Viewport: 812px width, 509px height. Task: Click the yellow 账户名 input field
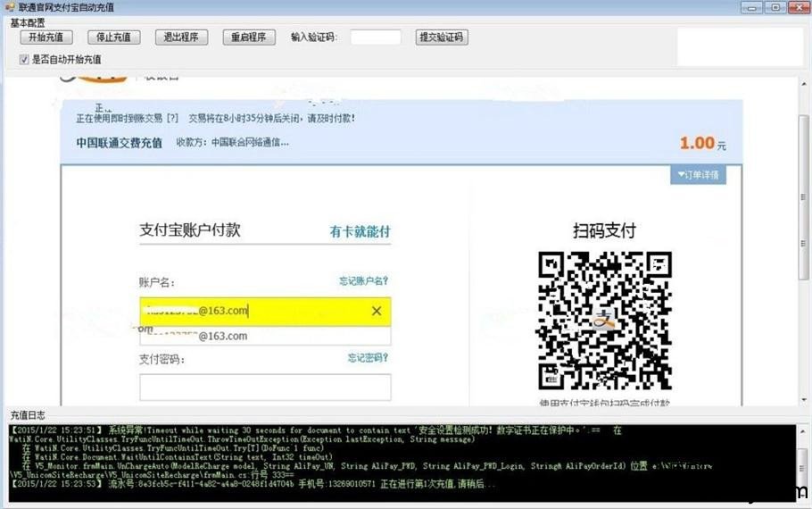coord(265,312)
